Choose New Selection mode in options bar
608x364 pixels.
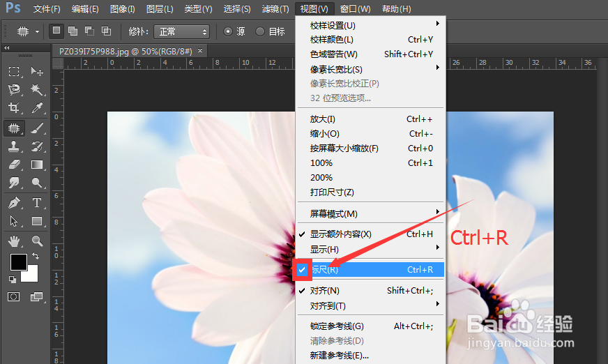tap(56, 31)
